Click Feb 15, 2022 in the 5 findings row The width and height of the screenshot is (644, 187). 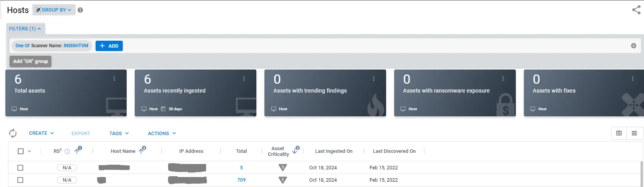click(x=383, y=168)
